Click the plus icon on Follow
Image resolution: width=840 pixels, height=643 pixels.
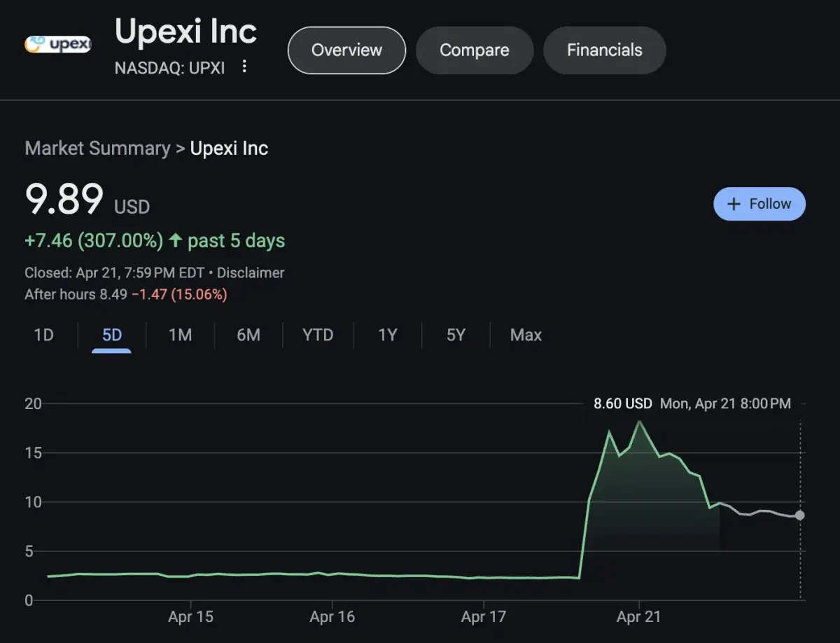point(734,204)
